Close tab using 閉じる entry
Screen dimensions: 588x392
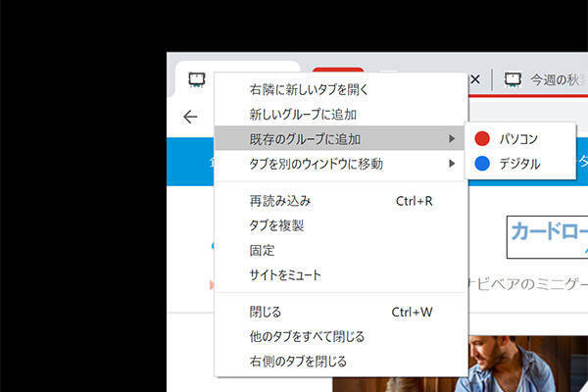pos(341,312)
